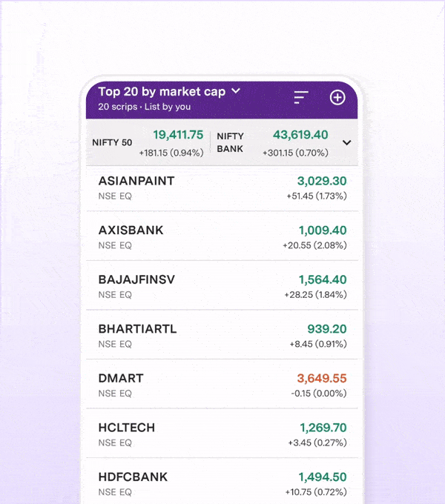Select the ASIANPAINT stock row
445x504 pixels.
click(x=222, y=188)
